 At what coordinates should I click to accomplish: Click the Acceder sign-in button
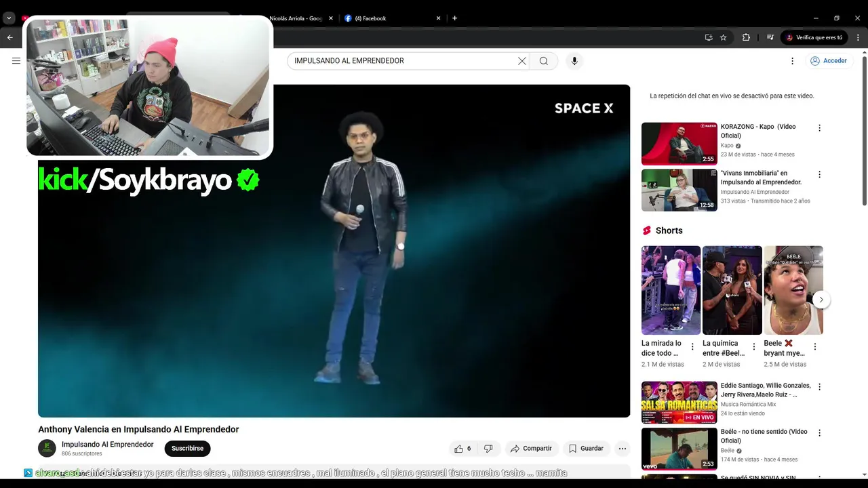[x=828, y=61]
